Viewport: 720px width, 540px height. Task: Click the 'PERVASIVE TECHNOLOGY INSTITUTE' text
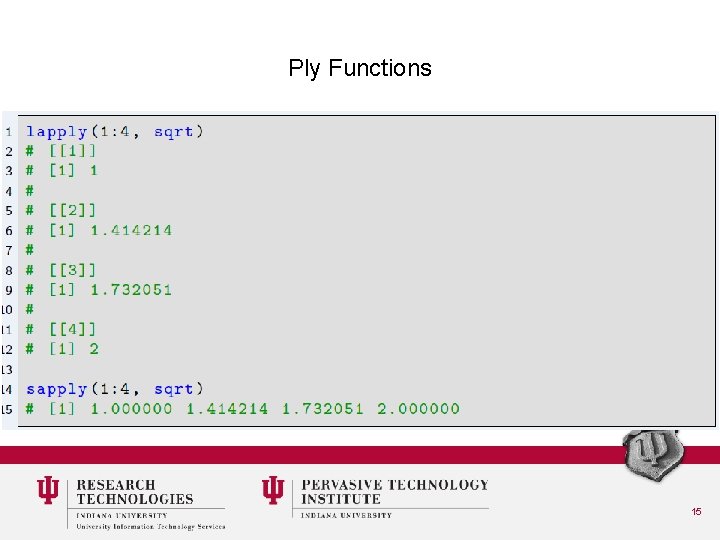click(395, 492)
